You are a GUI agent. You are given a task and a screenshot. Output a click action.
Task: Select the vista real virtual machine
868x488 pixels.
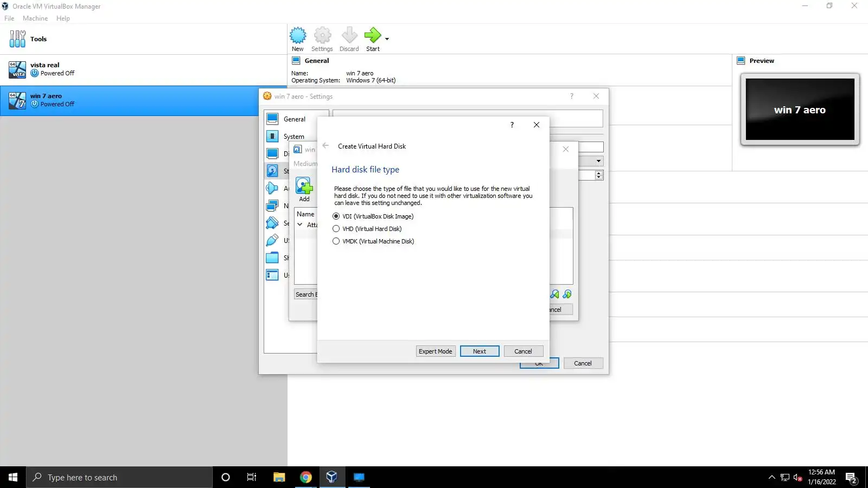click(143, 69)
